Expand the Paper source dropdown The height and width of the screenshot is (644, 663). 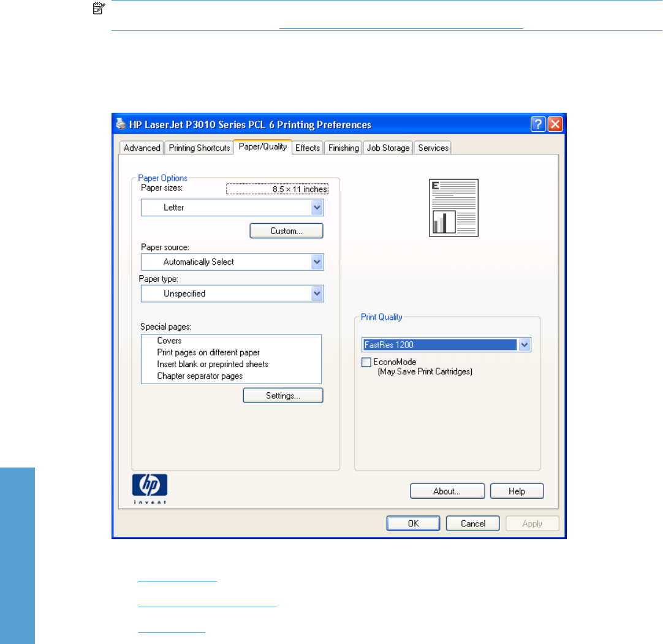pos(232,262)
